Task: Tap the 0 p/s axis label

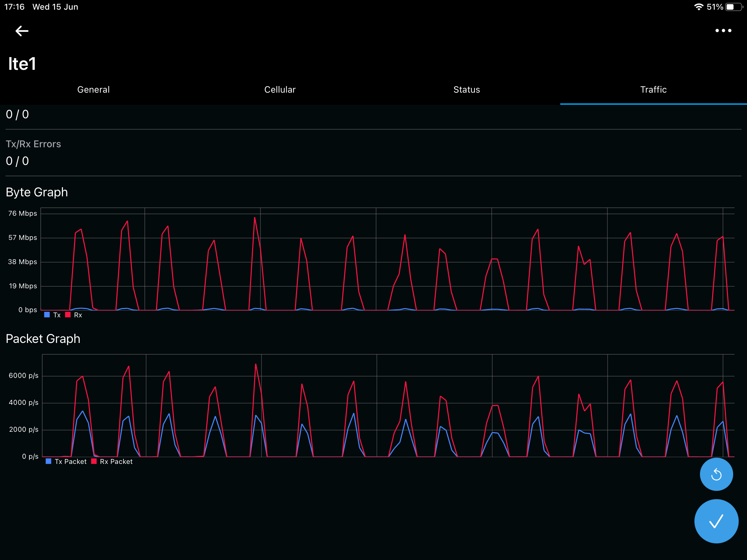Action: tap(30, 457)
